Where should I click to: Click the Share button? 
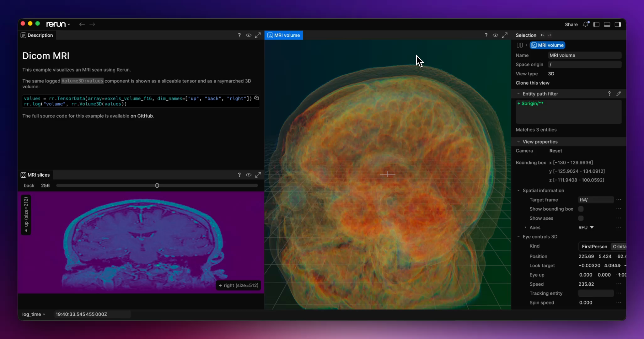[x=571, y=24]
